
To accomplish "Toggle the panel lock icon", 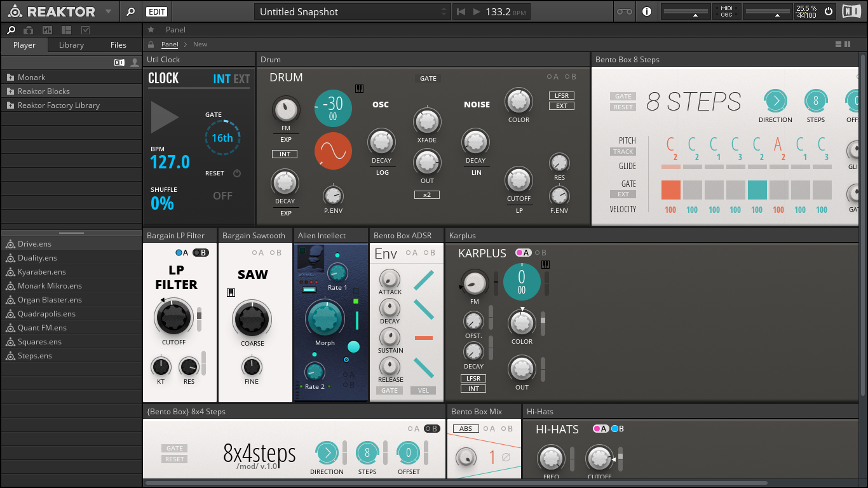I will click(151, 44).
